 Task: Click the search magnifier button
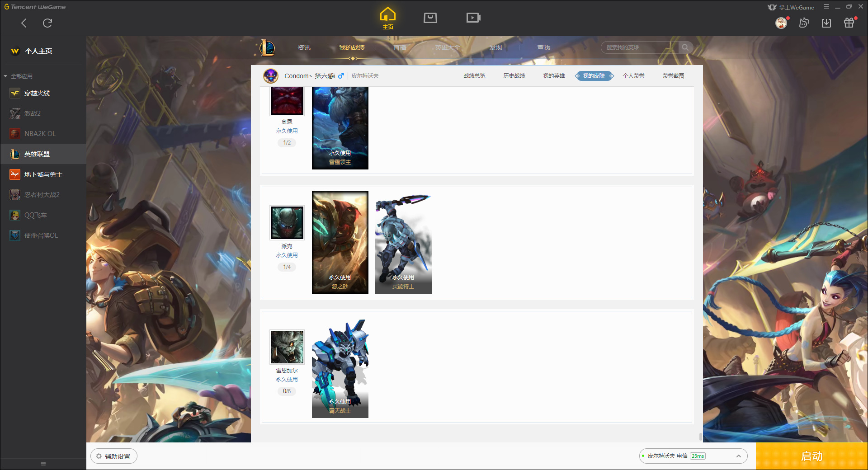click(x=685, y=47)
